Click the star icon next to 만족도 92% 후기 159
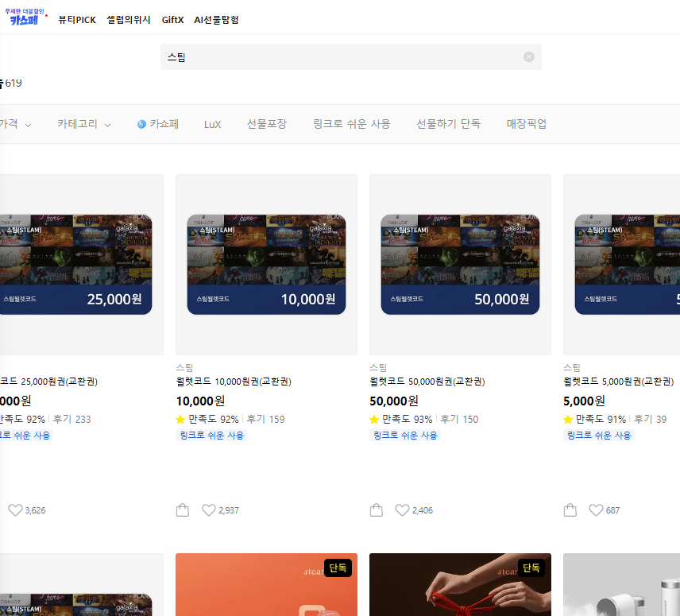 180,420
